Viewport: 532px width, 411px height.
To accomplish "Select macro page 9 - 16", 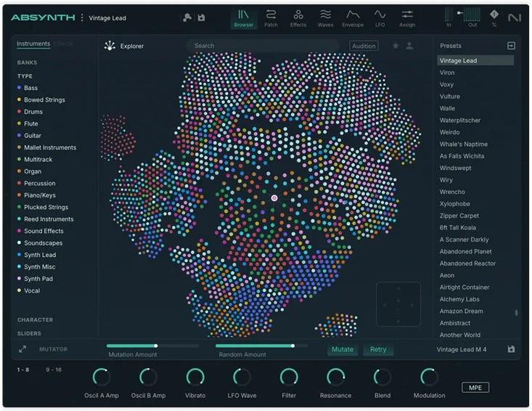I will point(54,370).
